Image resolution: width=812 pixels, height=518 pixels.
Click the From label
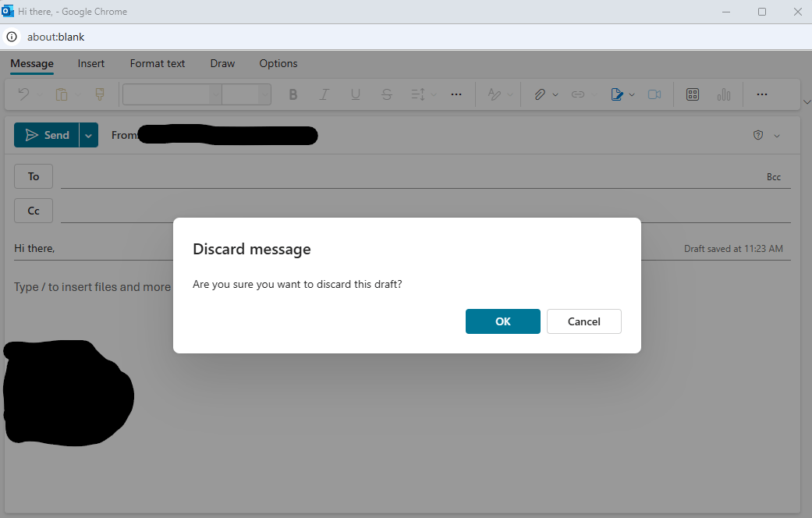(124, 135)
